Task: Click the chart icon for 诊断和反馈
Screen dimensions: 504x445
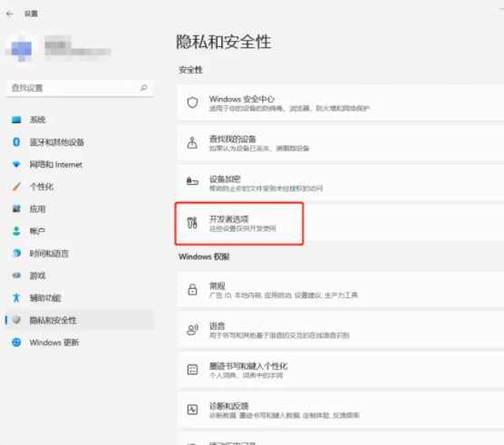Action: 192,410
